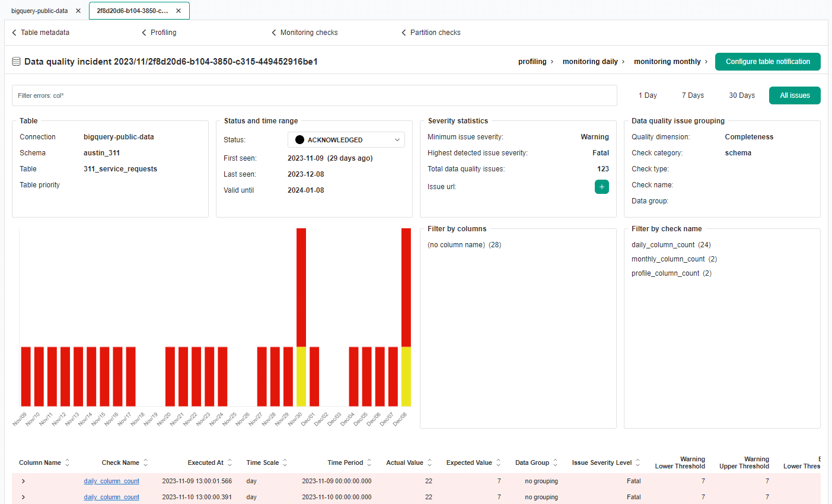Toggle the (no column name) column filter
This screenshot has height=504, width=832.
coord(464,244)
